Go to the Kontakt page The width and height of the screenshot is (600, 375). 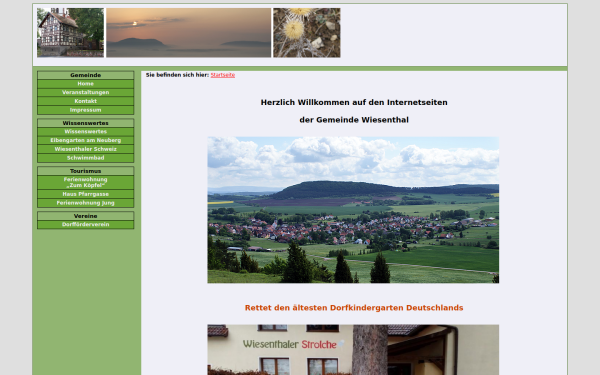point(85,101)
